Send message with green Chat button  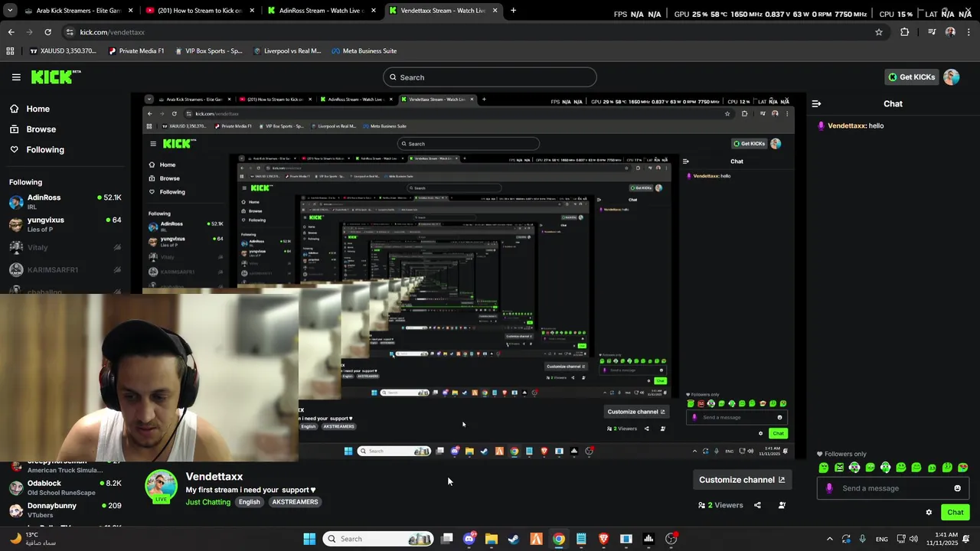pos(955,512)
